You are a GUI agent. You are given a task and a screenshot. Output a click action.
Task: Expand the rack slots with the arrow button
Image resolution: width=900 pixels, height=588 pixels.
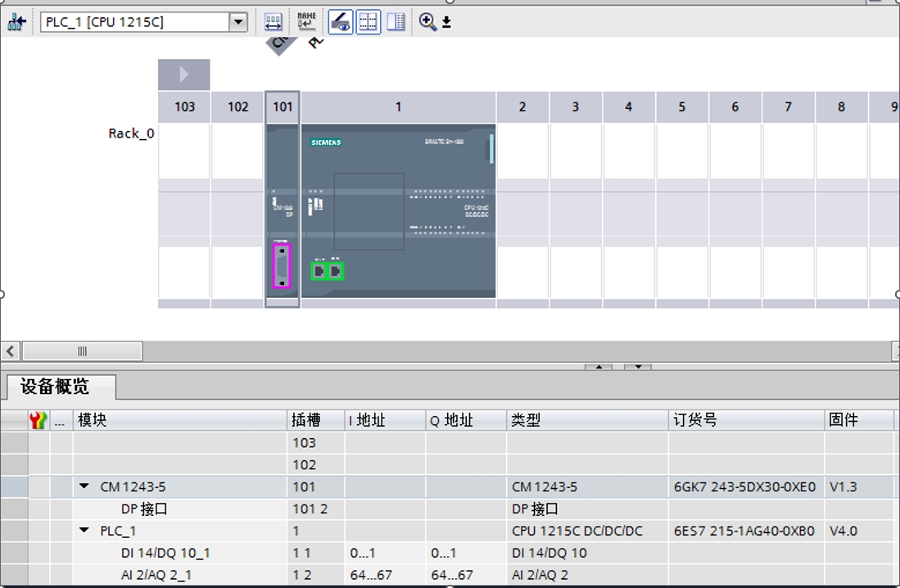click(184, 75)
